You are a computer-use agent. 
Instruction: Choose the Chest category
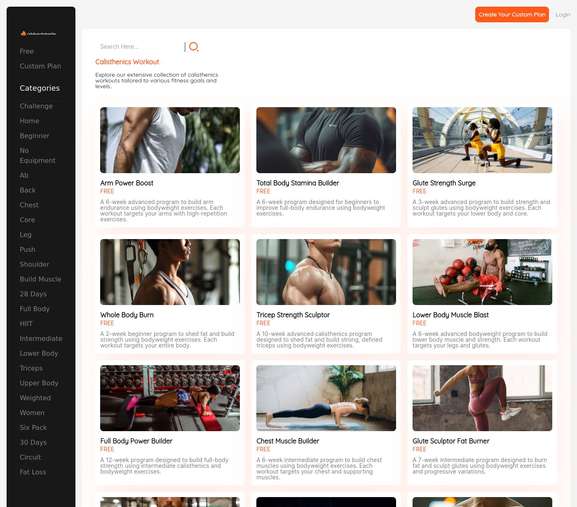(x=29, y=205)
